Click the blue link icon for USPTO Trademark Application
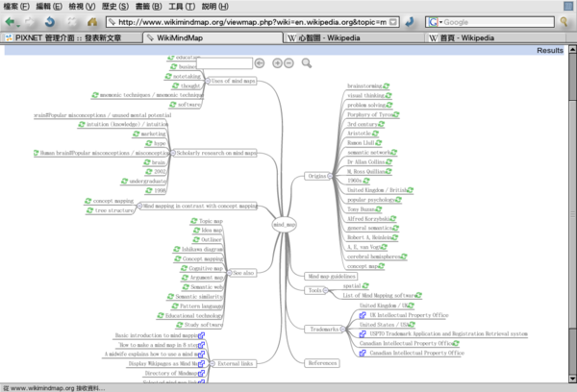The width and height of the screenshot is (577, 392). [363, 334]
